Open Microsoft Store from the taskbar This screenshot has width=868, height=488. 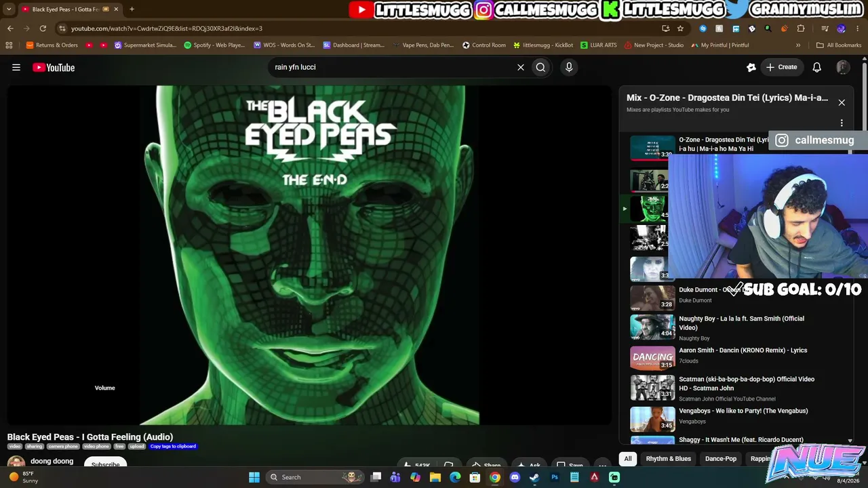tap(475, 477)
